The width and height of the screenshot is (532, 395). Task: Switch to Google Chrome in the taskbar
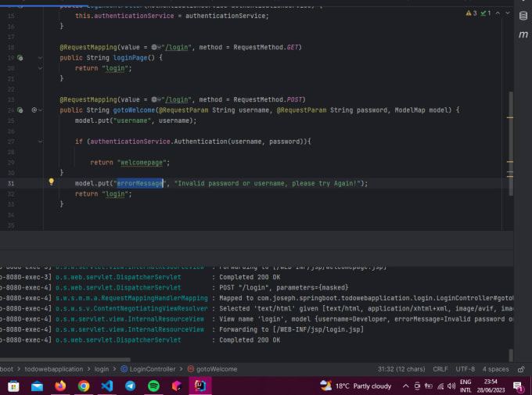tap(84, 386)
